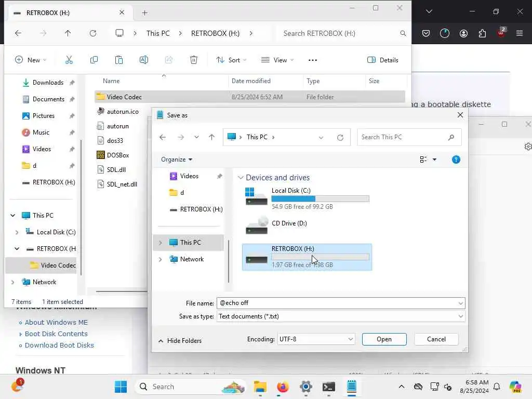Screen dimensions: 532x399
Task: Go up a folder in Save as dialog
Action: coord(212,137)
